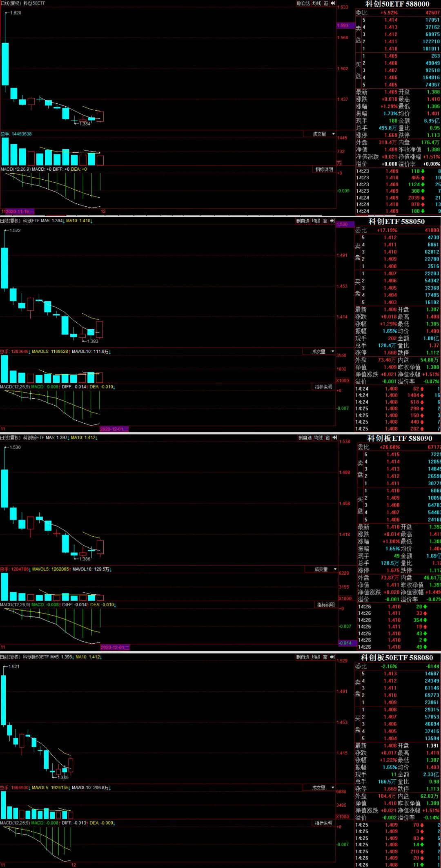The image size is (441, 868).
Task: Click the X1000 volume unit box in 科创板50ETF 588080 chart
Action: point(343,817)
